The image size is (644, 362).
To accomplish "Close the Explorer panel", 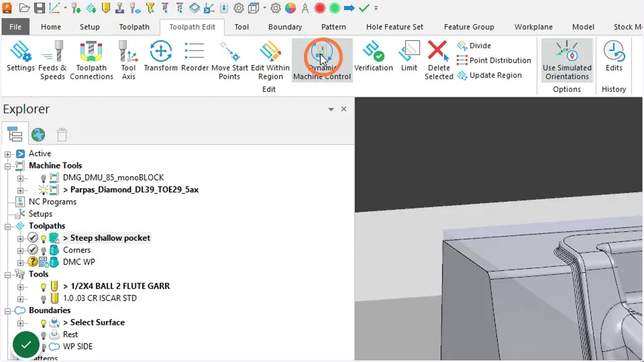I will click(344, 109).
